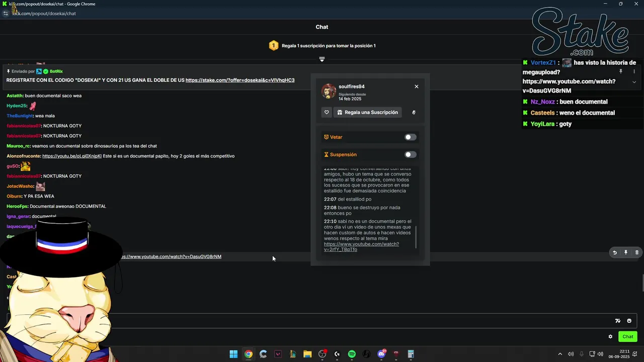Click pin icon in VortexZ1 overlay message
Screen dimensions: 644x362
pyautogui.click(x=621, y=72)
